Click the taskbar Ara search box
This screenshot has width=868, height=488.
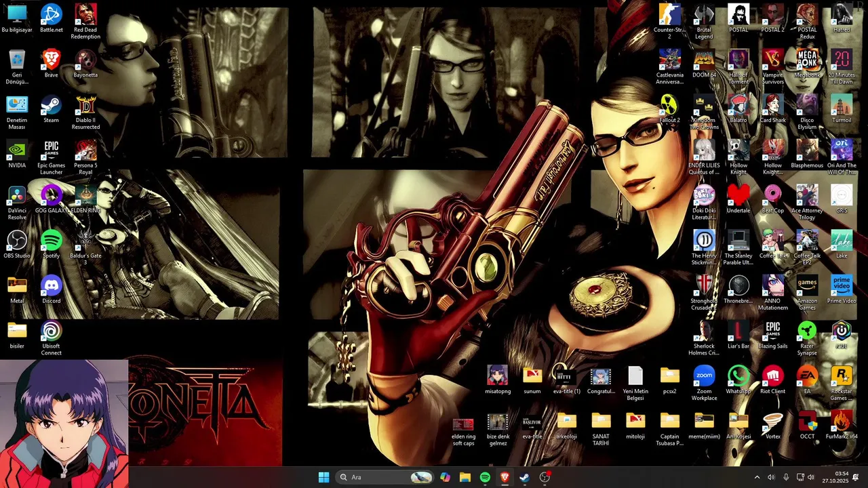[x=385, y=477]
